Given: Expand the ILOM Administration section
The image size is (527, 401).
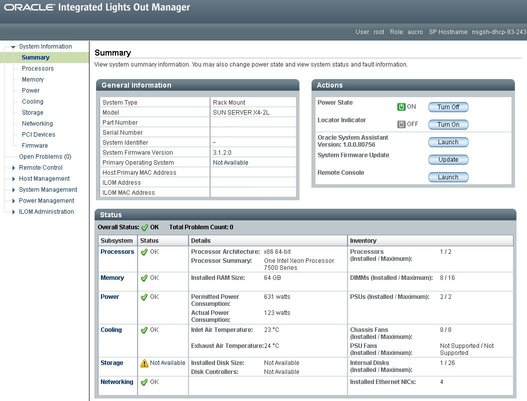Looking at the screenshot, I should point(13,212).
